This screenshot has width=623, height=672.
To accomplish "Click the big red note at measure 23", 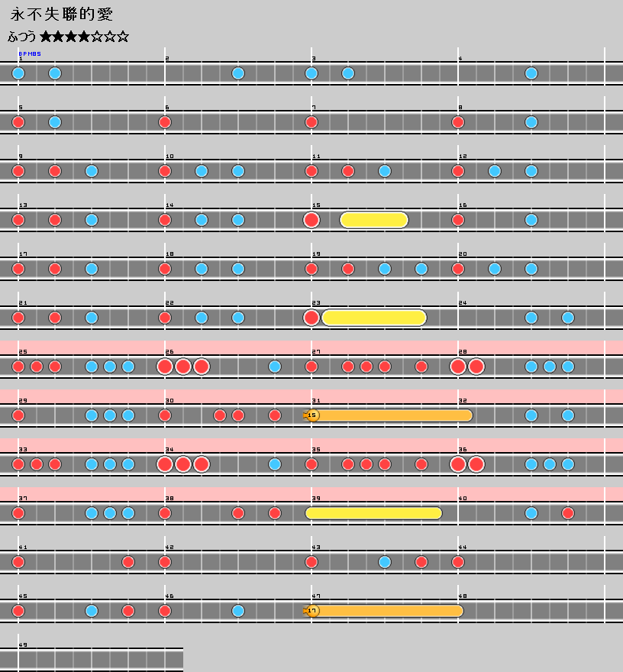I will 311,318.
